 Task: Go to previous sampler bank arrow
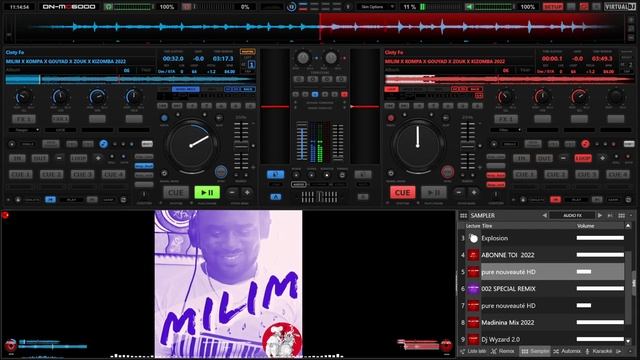tap(544, 215)
